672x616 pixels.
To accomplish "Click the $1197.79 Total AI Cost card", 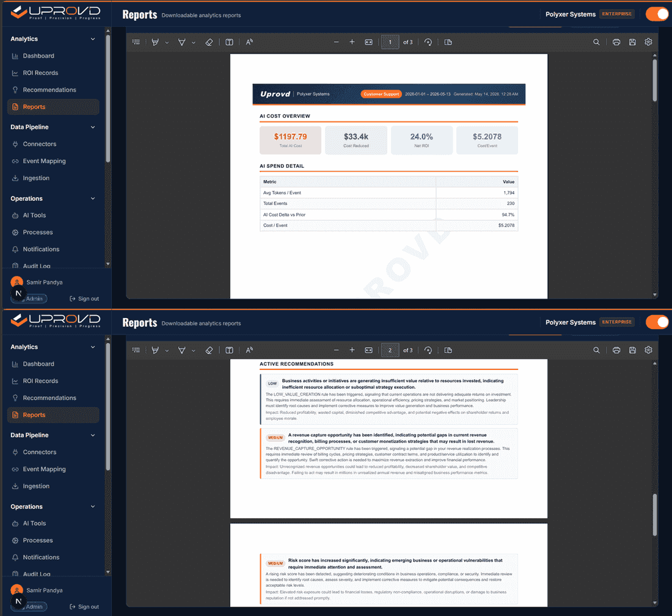I will point(290,140).
